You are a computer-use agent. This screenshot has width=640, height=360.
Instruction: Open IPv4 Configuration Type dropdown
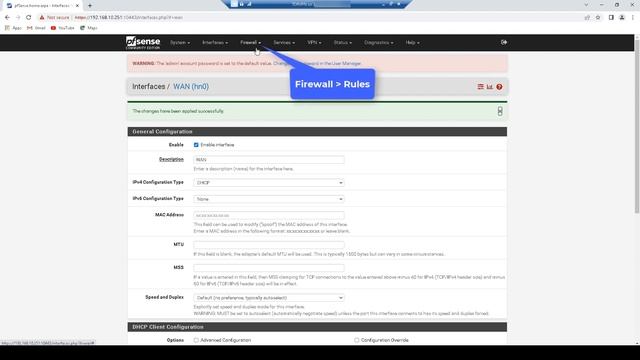(269, 183)
